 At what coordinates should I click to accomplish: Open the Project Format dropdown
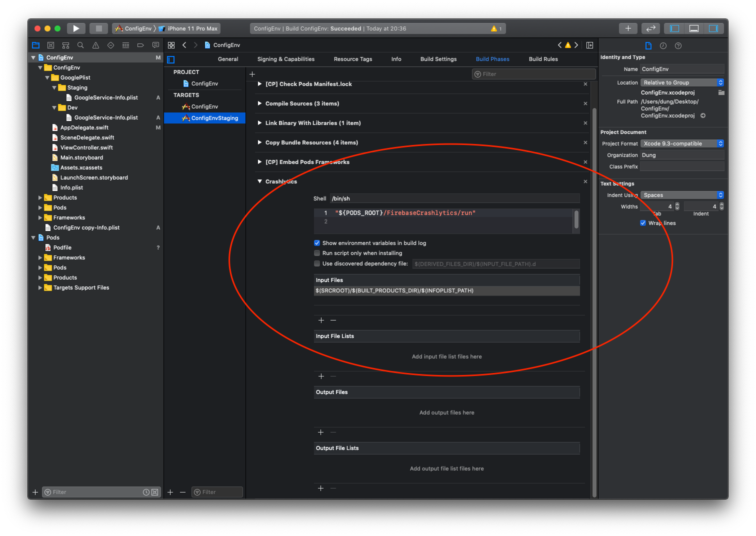coord(682,143)
